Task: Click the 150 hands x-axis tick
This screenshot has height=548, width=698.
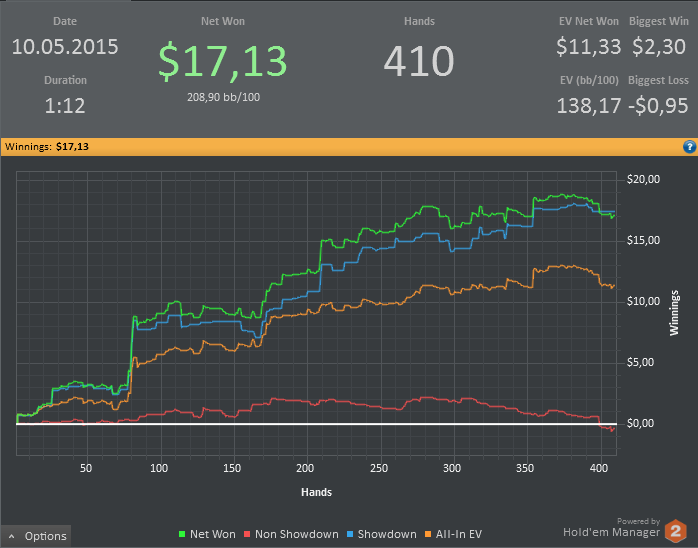Action: [x=232, y=468]
